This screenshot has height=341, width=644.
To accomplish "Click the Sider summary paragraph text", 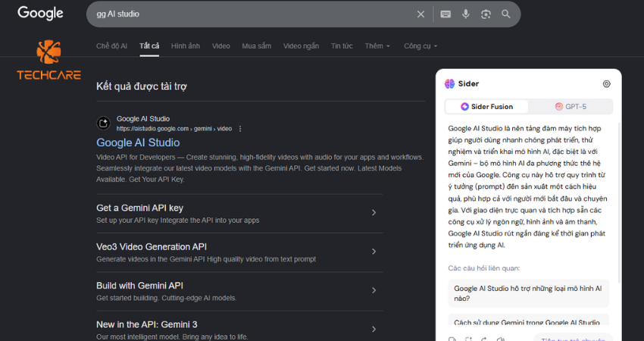I will pos(528,187).
